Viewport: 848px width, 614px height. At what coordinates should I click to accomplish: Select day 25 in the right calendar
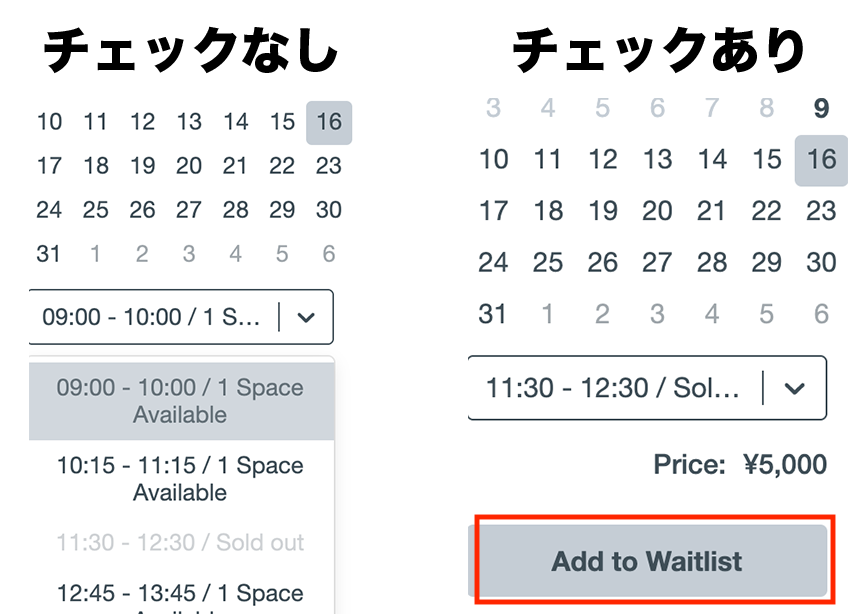pos(548,263)
